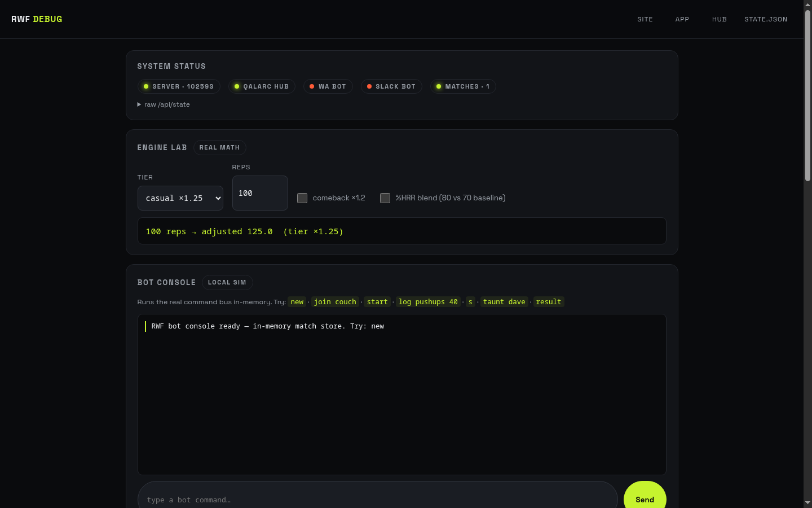The image size is (812, 508).
Task: Click the engine result output line
Action: (402, 231)
